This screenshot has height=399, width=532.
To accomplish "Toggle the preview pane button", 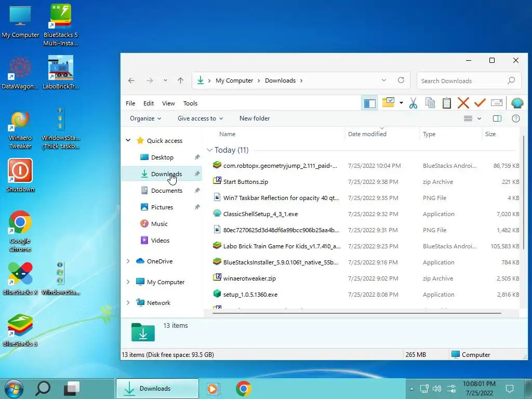I will click(497, 118).
